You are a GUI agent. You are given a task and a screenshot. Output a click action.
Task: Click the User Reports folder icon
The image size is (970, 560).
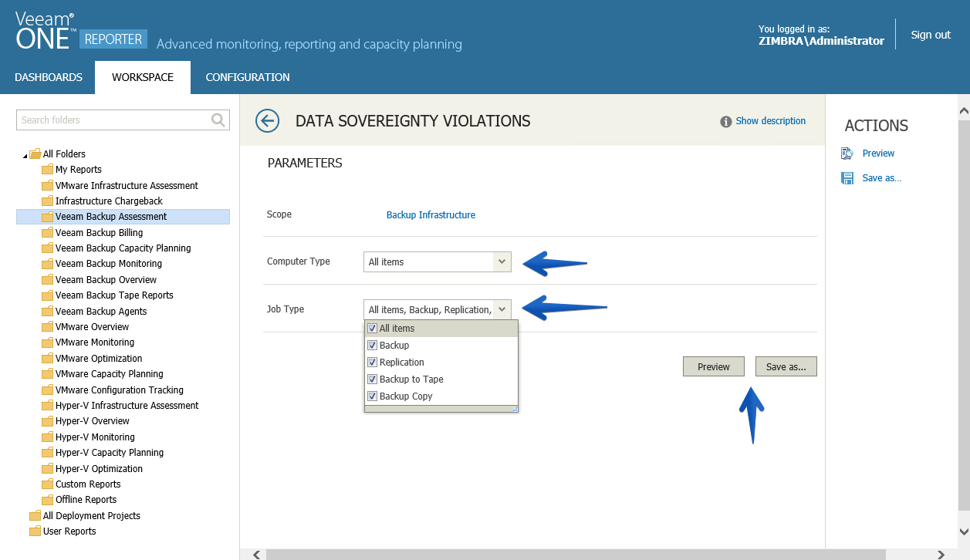[35, 531]
